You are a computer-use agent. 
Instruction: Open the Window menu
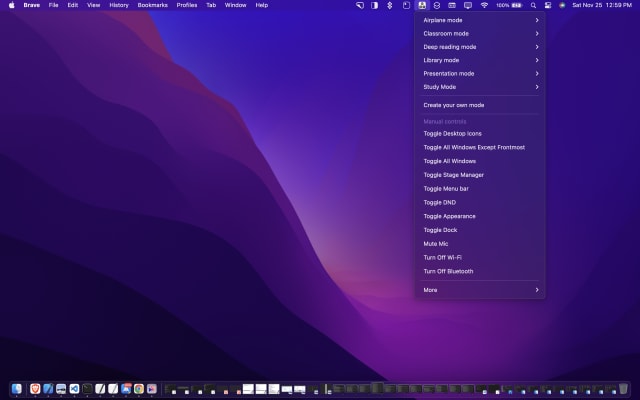coord(236,5)
